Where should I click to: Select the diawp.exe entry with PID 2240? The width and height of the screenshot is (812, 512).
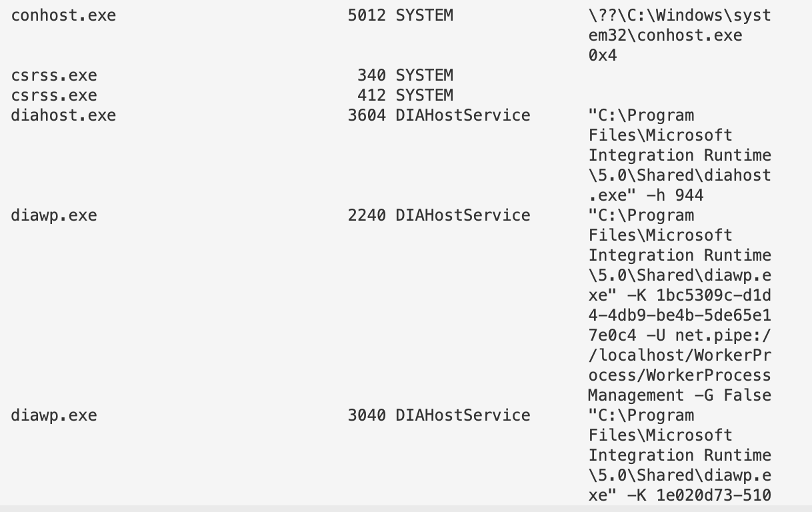pyautogui.click(x=54, y=215)
